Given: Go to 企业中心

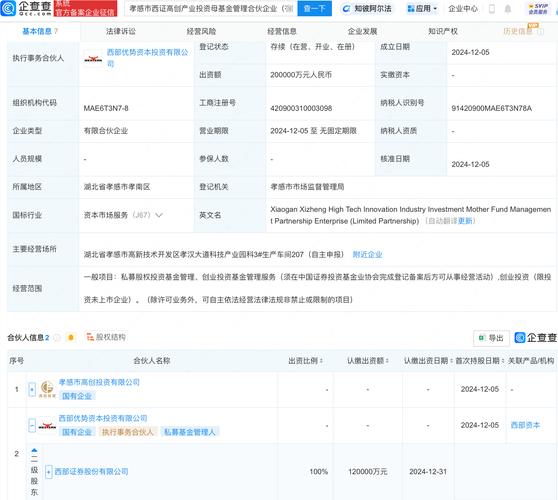Looking at the screenshot, I should (463, 9).
